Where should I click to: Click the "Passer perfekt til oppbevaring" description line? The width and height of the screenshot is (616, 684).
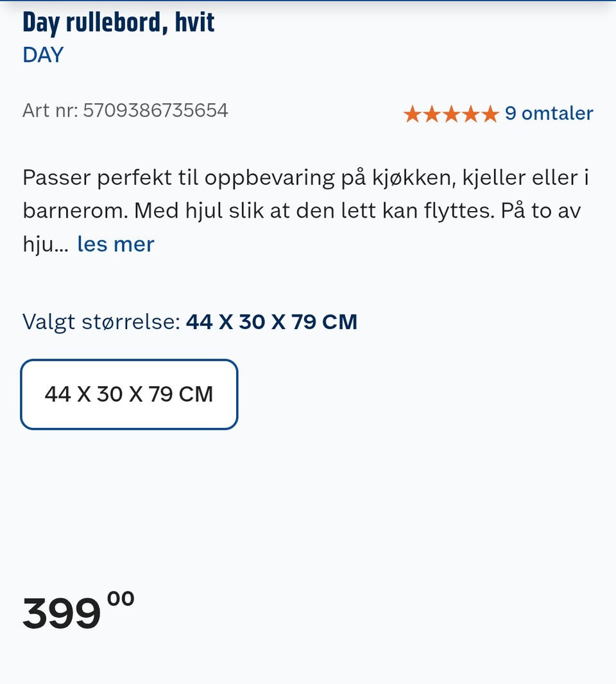(x=305, y=178)
